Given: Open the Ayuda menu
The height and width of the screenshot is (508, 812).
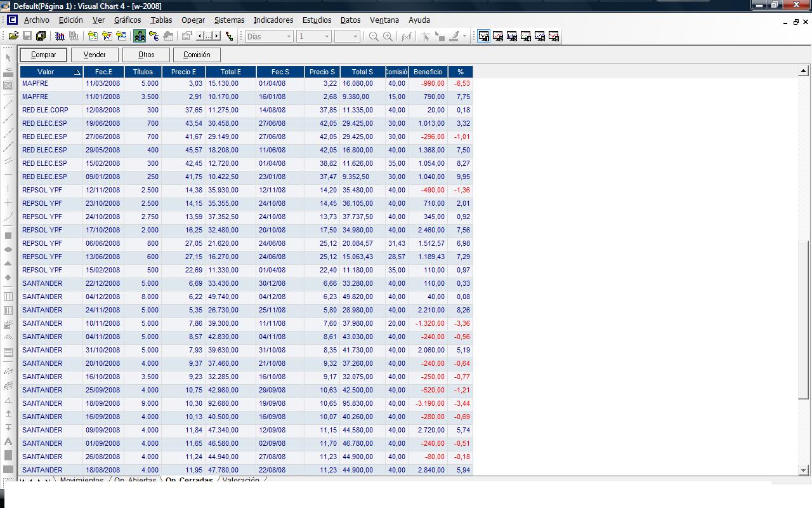Looking at the screenshot, I should [419, 20].
